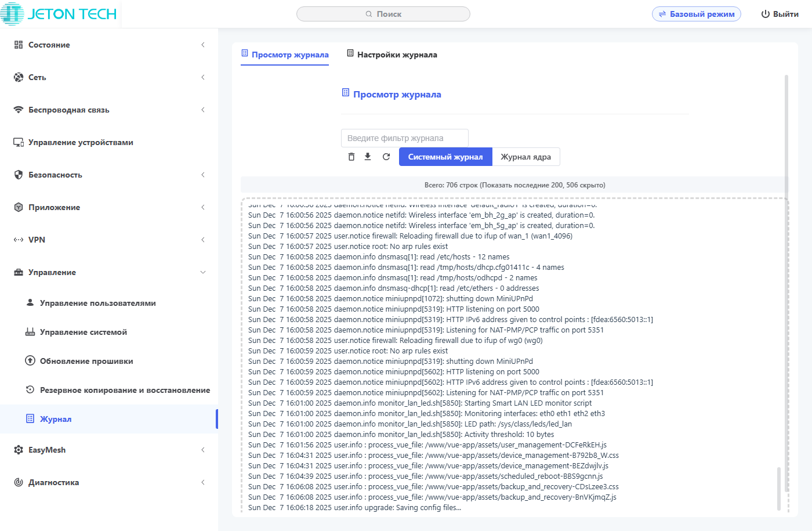Screen dimensions: 812x531
Task: Open Wi-Fi section via its wireless icon
Action: (x=19, y=110)
